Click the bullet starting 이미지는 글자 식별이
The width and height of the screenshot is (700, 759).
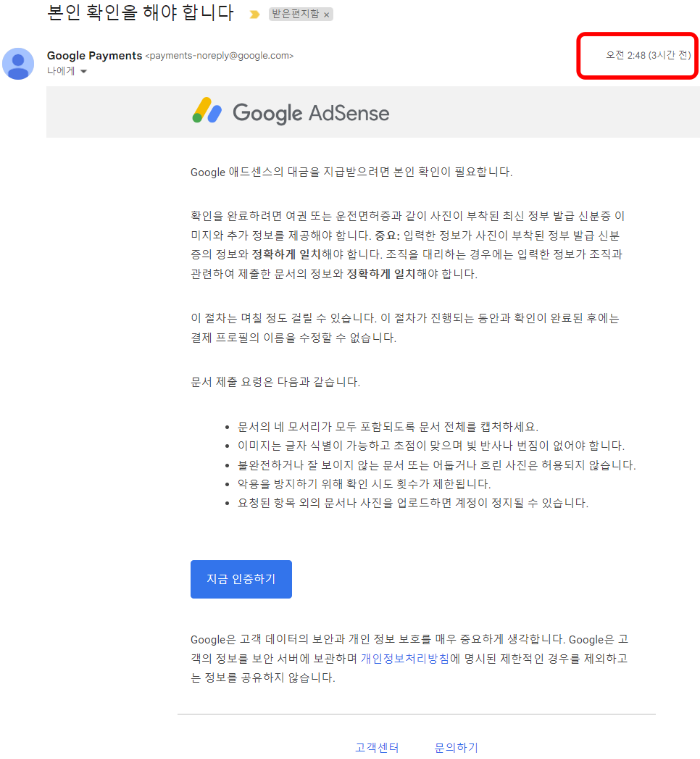[x=431, y=445]
